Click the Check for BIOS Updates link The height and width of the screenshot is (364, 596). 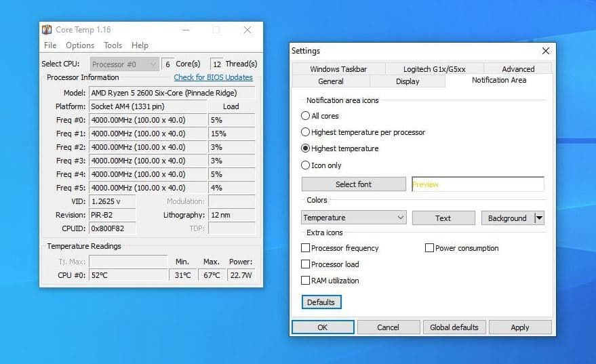click(x=213, y=77)
